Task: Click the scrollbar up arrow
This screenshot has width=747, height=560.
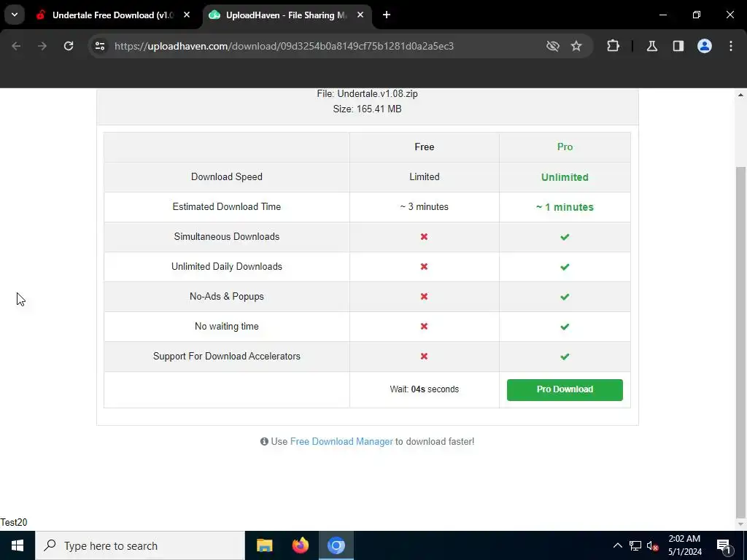Action: 740,95
